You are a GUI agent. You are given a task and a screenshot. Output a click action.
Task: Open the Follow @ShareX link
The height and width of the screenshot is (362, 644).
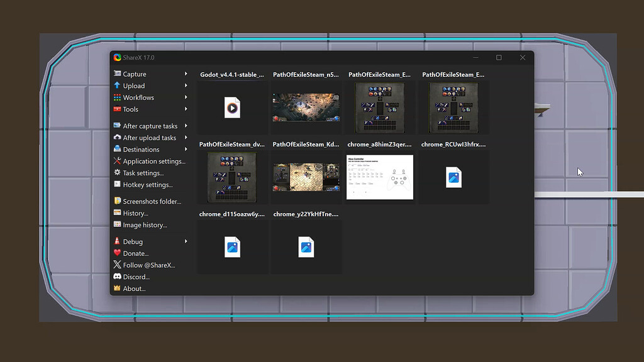150,265
